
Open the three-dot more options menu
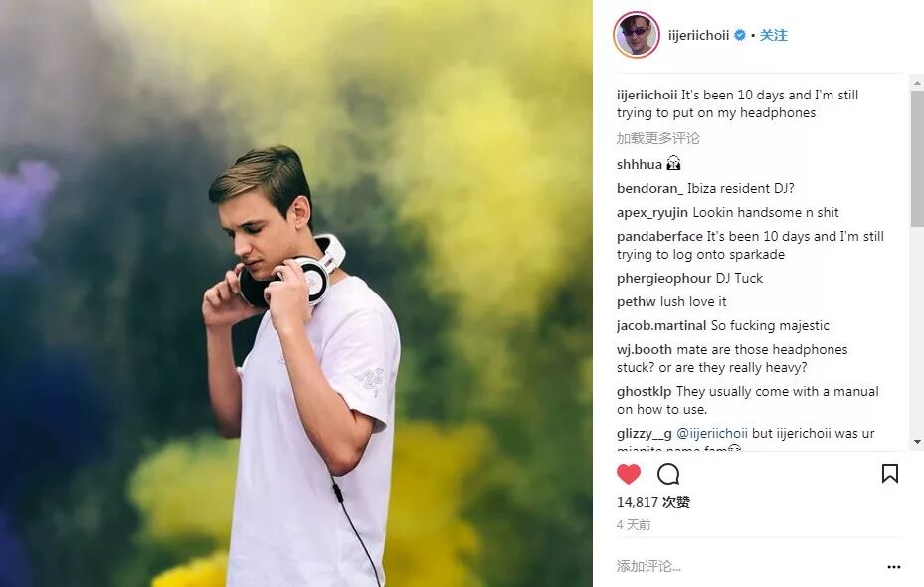(894, 567)
